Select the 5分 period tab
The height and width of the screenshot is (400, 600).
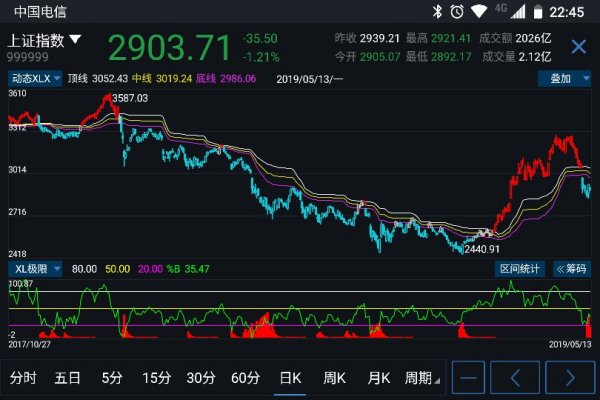click(x=112, y=378)
